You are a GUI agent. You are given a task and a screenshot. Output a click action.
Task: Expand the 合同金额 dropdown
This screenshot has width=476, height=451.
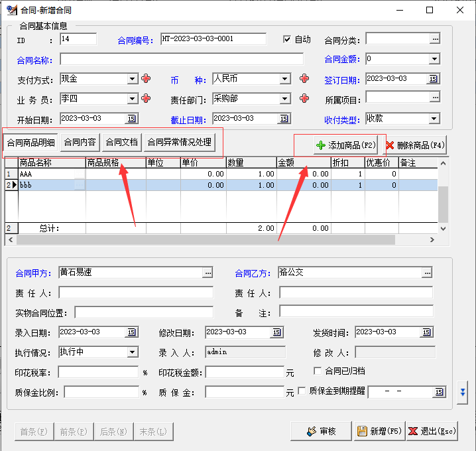434,59
